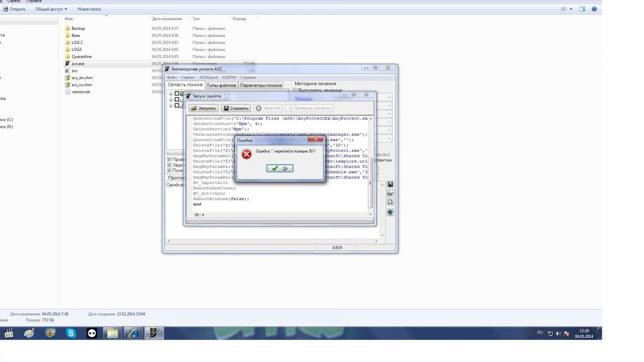Click the BC_Activate; line in the script
Viewport: 644px width, 362px height.
pos(209,194)
